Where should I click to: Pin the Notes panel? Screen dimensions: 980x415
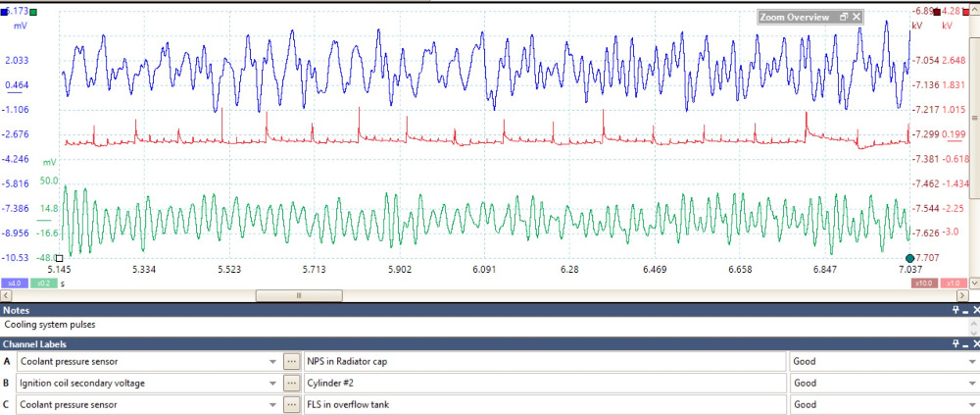point(960,309)
